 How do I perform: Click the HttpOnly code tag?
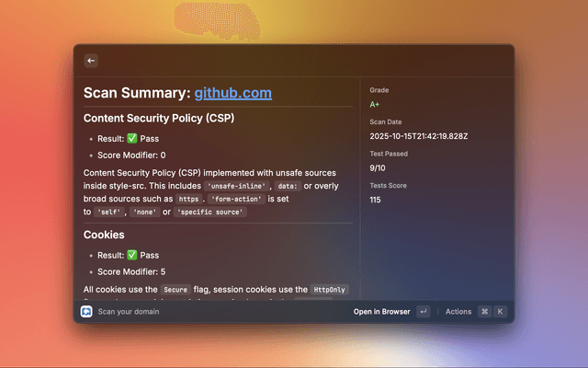[x=329, y=289]
